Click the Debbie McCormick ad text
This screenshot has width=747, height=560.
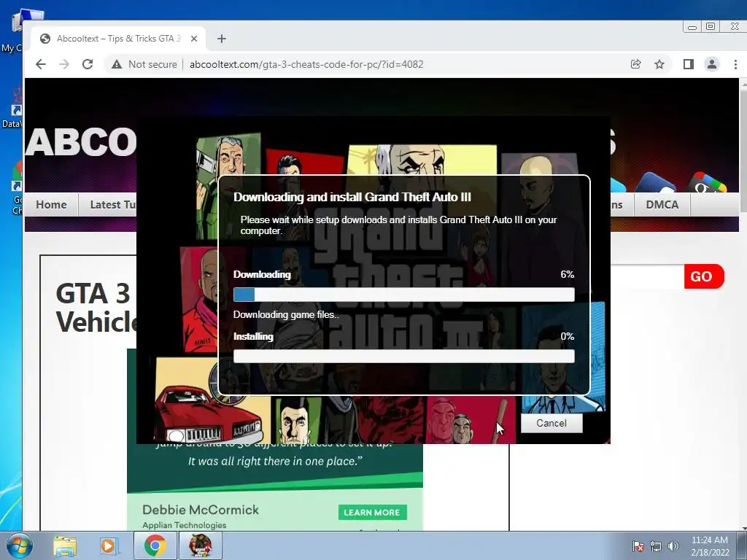pyautogui.click(x=201, y=510)
